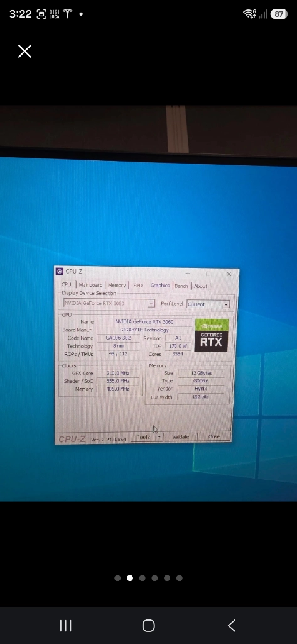Tap the Wi-Fi status icon
Viewport: 297px width, 644px height.
click(x=249, y=14)
